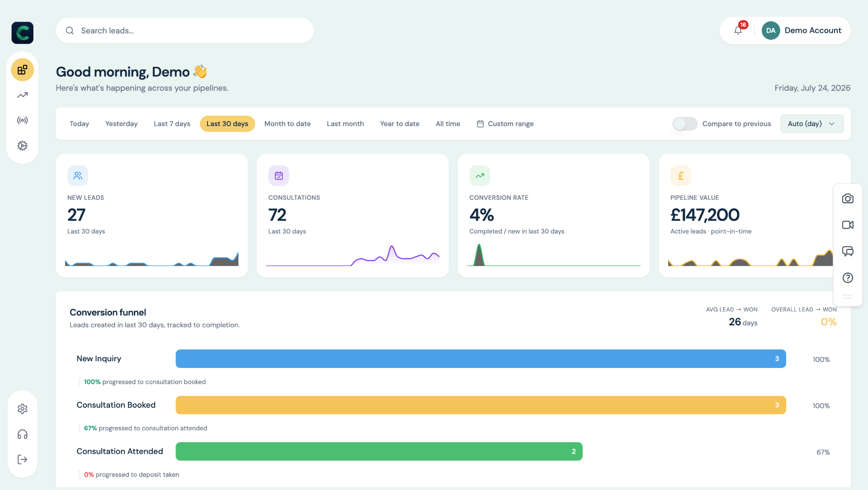Click '67% progressed to consultation attended' text
The image size is (868, 490).
pos(146,428)
